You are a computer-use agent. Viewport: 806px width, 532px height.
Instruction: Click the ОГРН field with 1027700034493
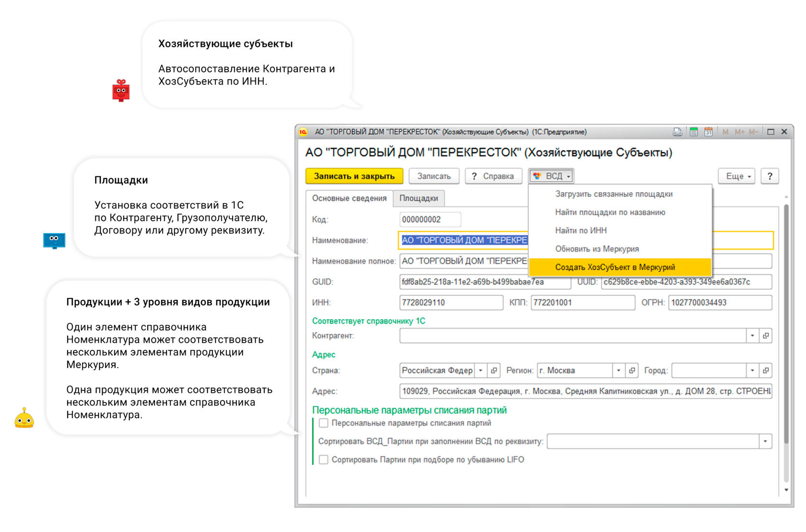pos(720,303)
